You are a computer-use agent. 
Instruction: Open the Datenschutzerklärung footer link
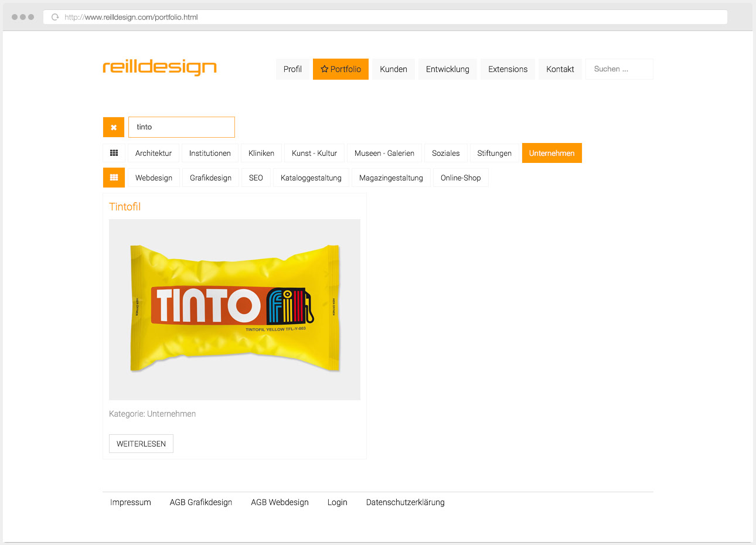tap(406, 502)
